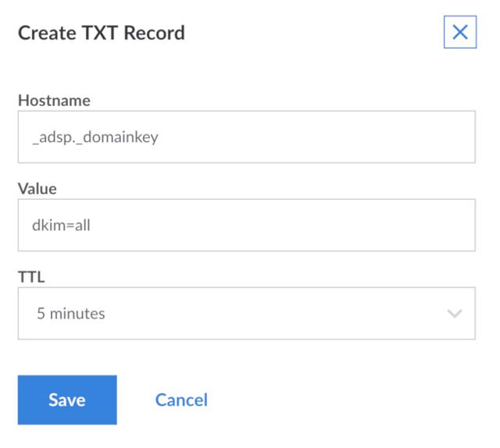The width and height of the screenshot is (500, 448).
Task: Focus the Hostname input field
Action: coord(246,137)
